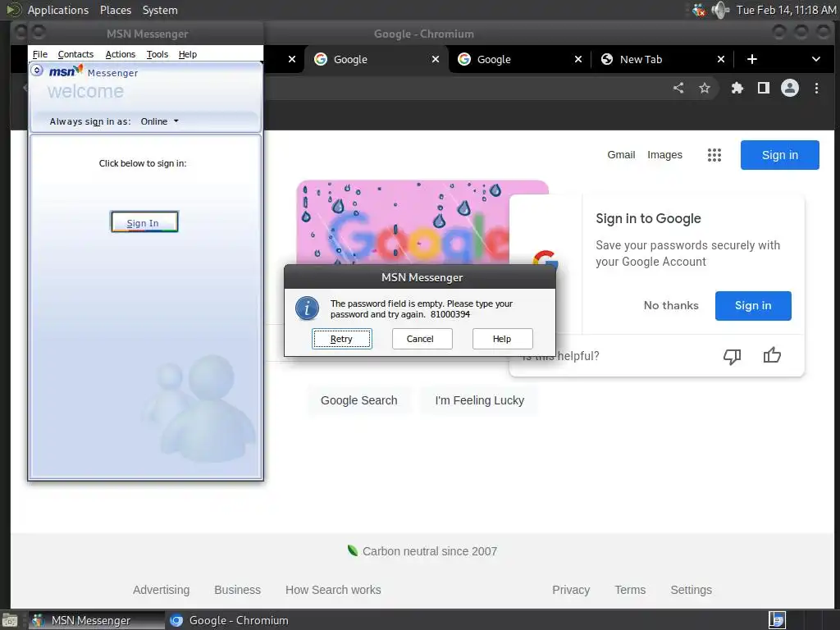Select Google - Chromium in bottom taskbar

click(230, 620)
